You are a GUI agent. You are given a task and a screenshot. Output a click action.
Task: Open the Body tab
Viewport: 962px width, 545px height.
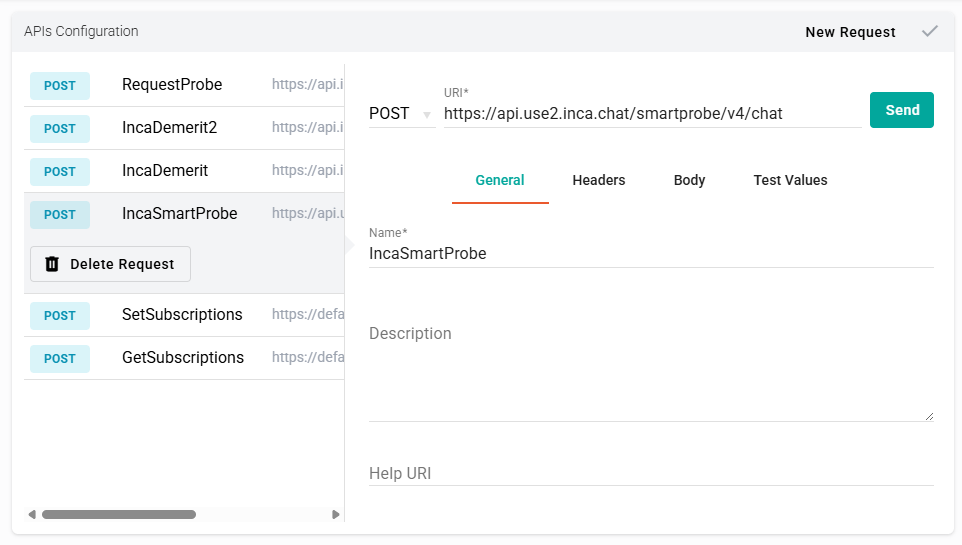689,180
